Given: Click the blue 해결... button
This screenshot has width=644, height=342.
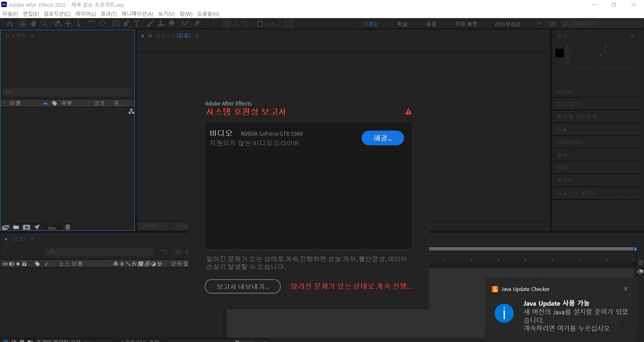Looking at the screenshot, I should tap(383, 138).
